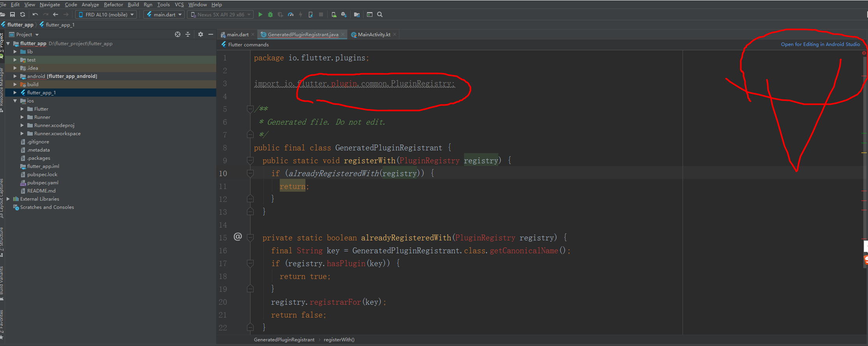
Task: Open Search Everywhere magnifier icon
Action: [380, 14]
